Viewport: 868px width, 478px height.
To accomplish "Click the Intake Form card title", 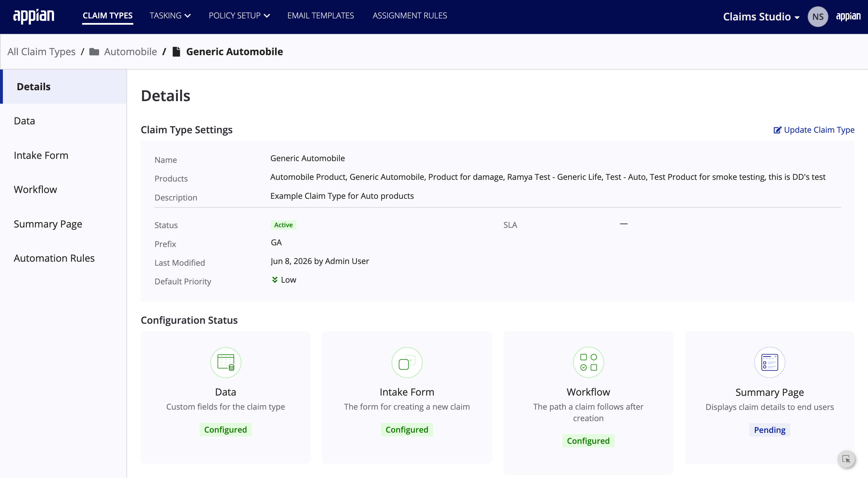I will pos(407,392).
